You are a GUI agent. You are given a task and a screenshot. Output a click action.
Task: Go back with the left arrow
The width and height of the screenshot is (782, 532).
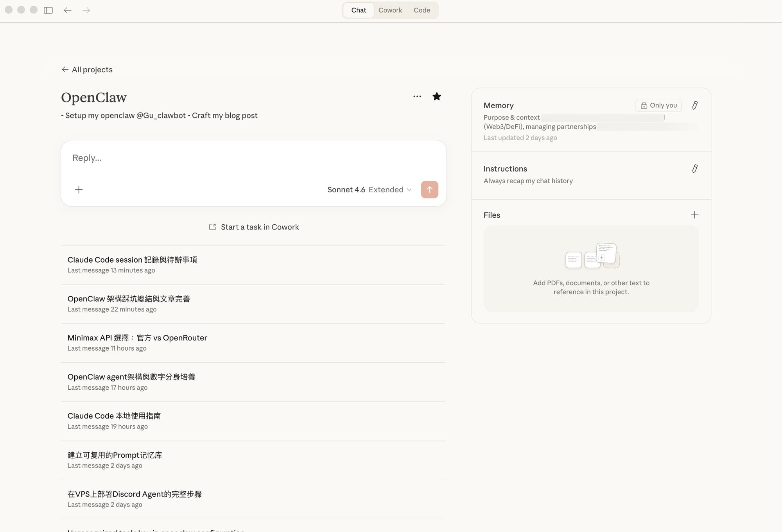(x=68, y=10)
